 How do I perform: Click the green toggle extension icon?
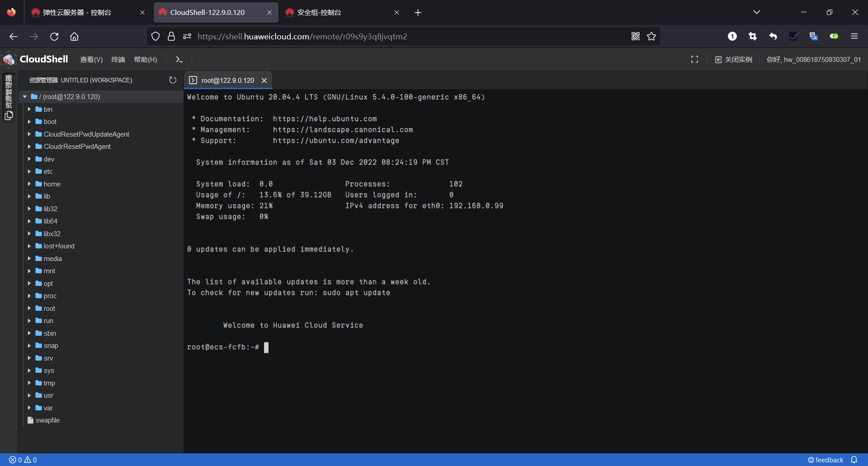click(834, 36)
